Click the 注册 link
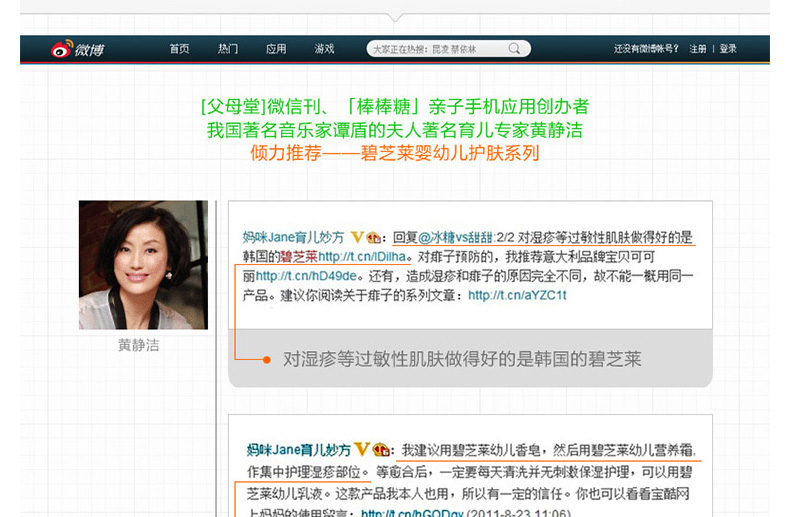 (x=697, y=49)
